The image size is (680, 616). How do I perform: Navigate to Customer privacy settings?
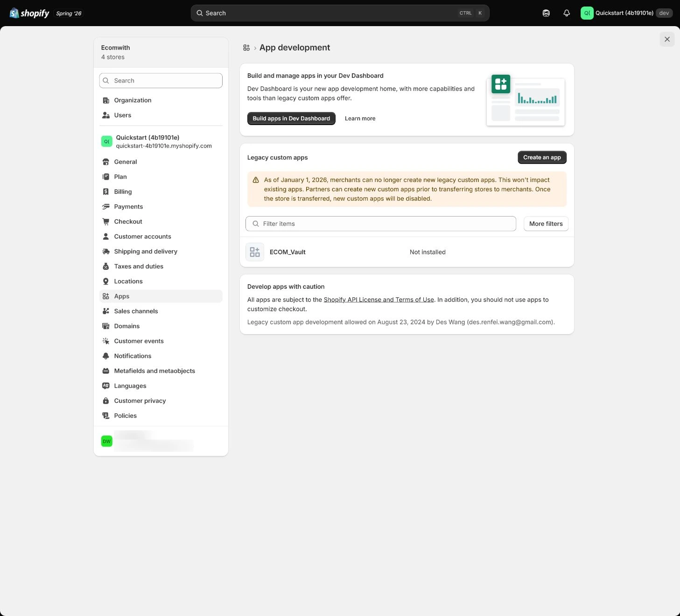[x=161, y=401]
